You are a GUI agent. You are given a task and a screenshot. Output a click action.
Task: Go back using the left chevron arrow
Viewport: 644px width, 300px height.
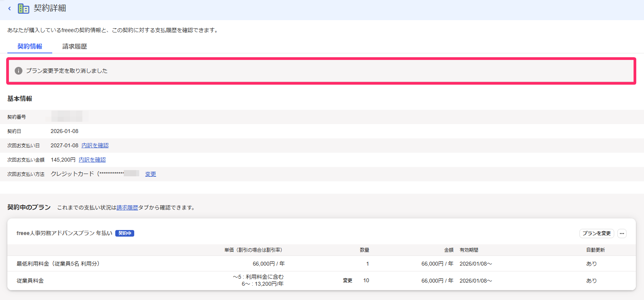(x=10, y=9)
